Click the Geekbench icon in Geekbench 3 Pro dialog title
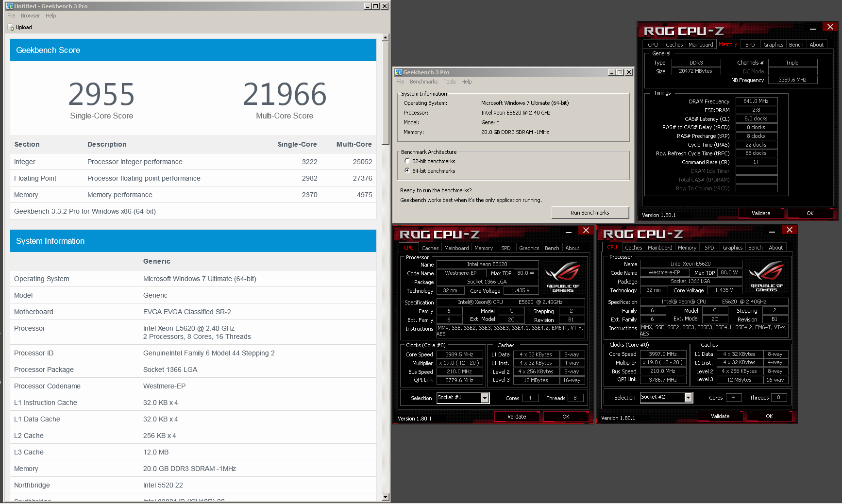Viewport: 842px width, 504px height. 399,72
